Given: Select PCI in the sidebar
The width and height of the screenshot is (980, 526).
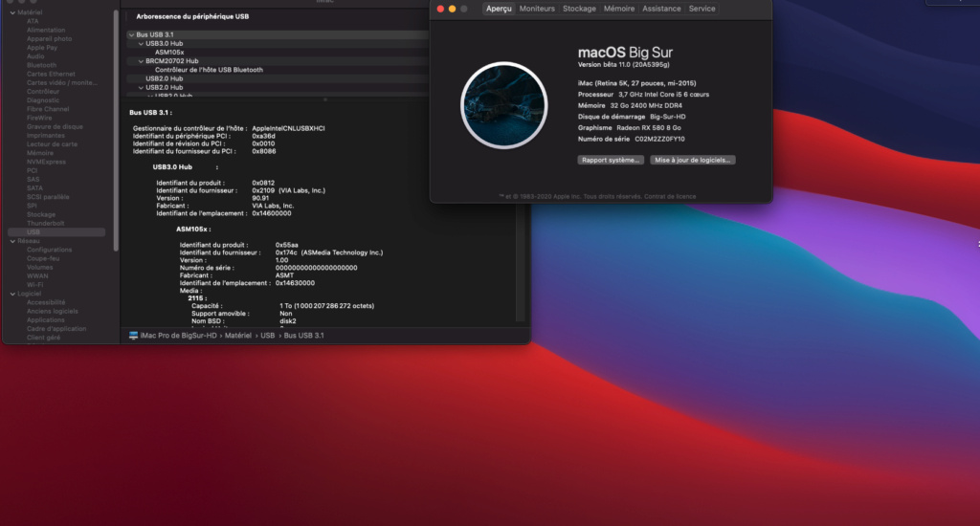Looking at the screenshot, I should (x=32, y=170).
